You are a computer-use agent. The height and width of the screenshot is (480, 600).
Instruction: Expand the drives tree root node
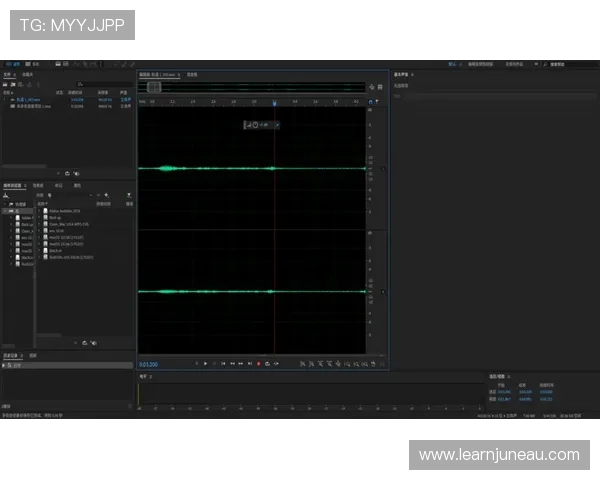[x=4, y=211]
